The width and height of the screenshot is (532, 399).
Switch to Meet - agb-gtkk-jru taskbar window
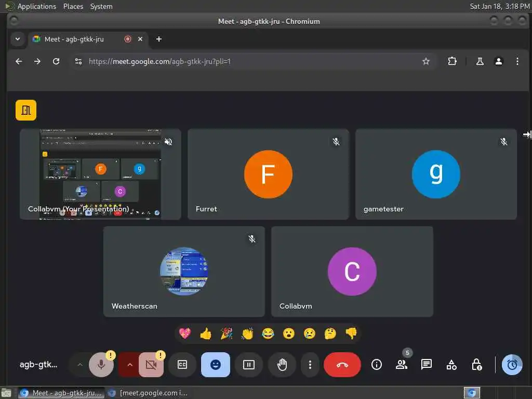[x=61, y=393]
